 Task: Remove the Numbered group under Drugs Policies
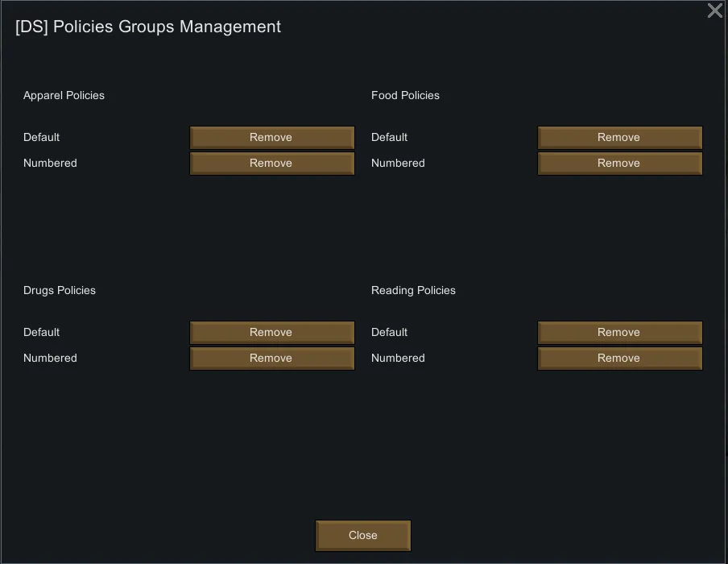point(271,359)
